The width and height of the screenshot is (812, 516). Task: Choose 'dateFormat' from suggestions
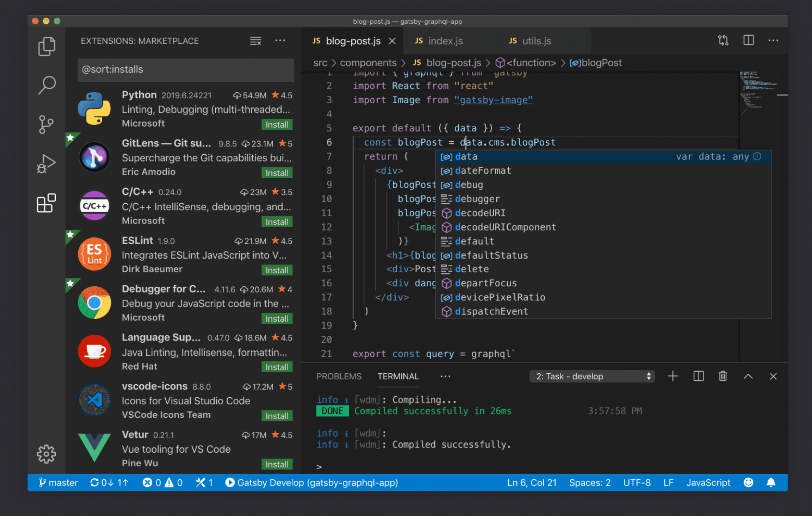coord(603,171)
